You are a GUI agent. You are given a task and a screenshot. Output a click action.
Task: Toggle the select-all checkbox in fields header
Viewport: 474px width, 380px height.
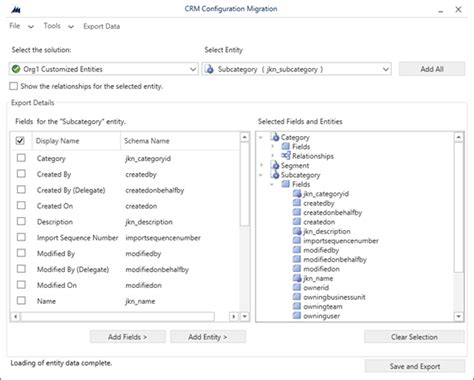point(20,141)
